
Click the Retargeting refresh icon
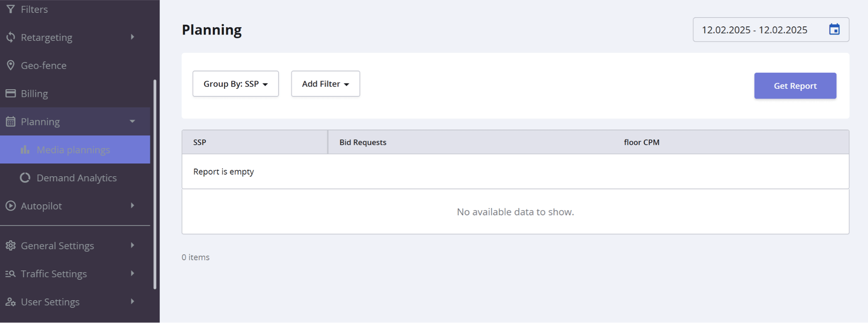tap(11, 37)
